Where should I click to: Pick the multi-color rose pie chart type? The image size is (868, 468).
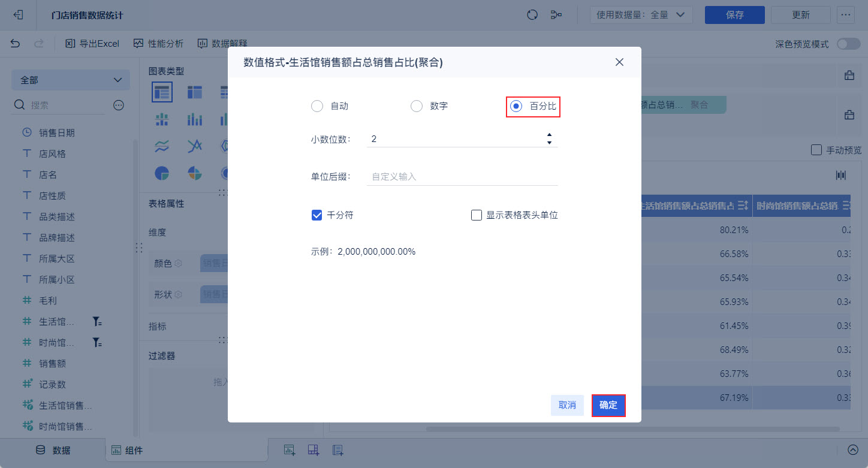(x=195, y=173)
